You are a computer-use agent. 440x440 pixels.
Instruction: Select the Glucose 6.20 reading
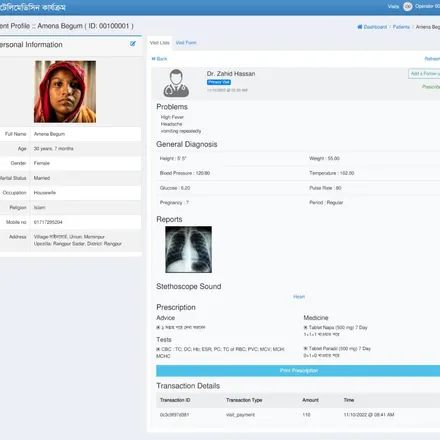pyautogui.click(x=175, y=188)
